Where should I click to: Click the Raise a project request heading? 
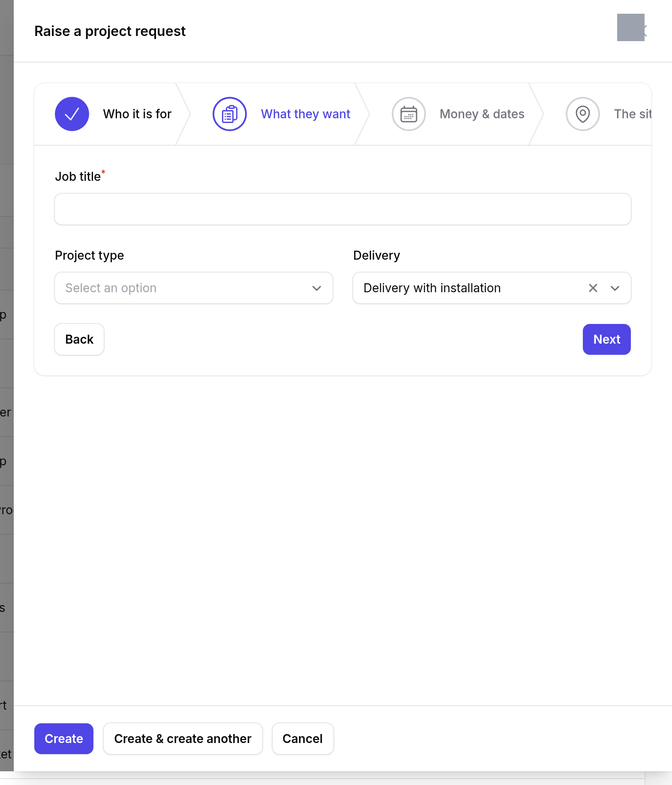pyautogui.click(x=110, y=31)
